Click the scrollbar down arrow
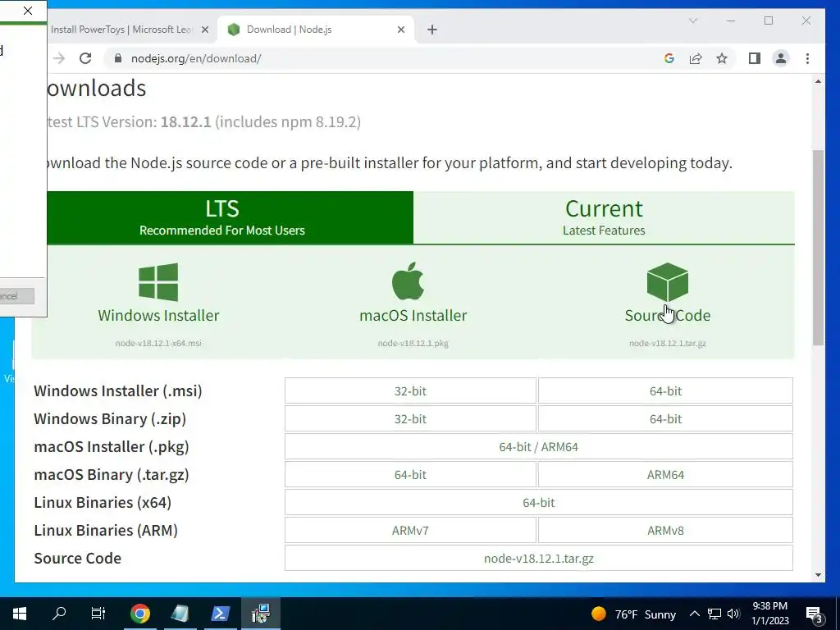 coord(818,575)
